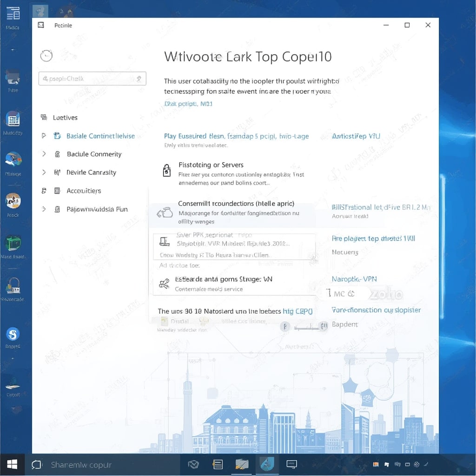Open the 'Pecinle' menu in the title bar

point(63,25)
